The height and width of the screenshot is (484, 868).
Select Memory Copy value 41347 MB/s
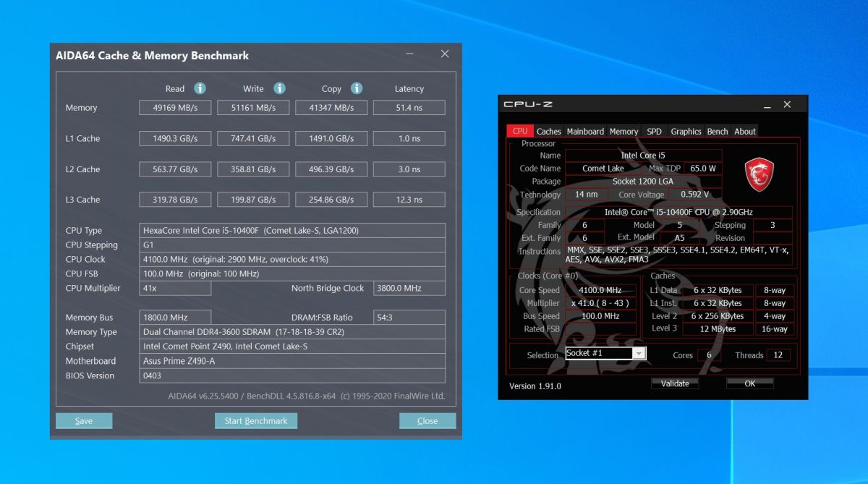coord(331,108)
